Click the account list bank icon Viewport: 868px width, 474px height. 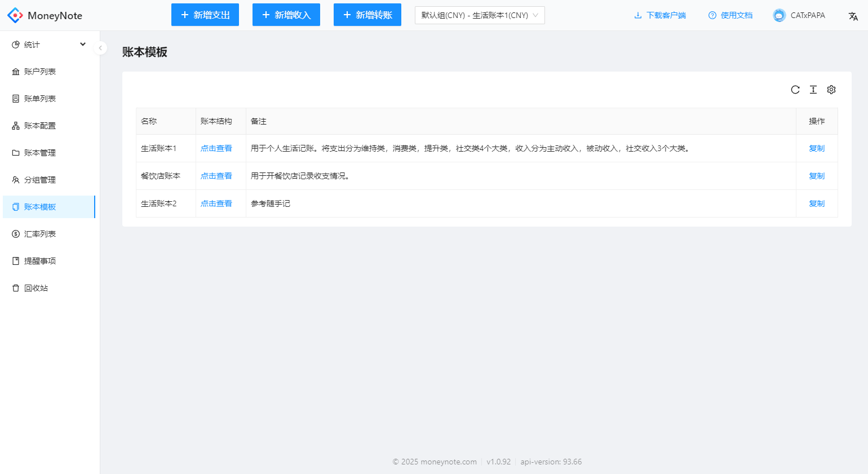[16, 72]
